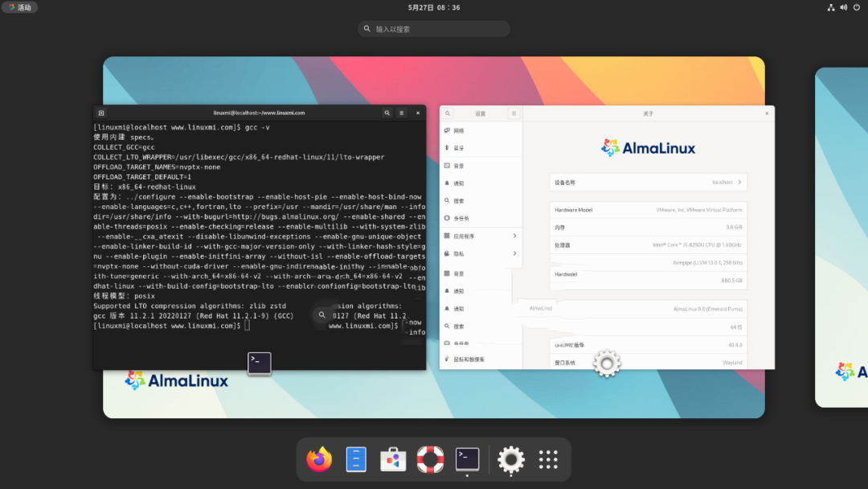Click the search icon in Settings sidebar header

coord(448,113)
